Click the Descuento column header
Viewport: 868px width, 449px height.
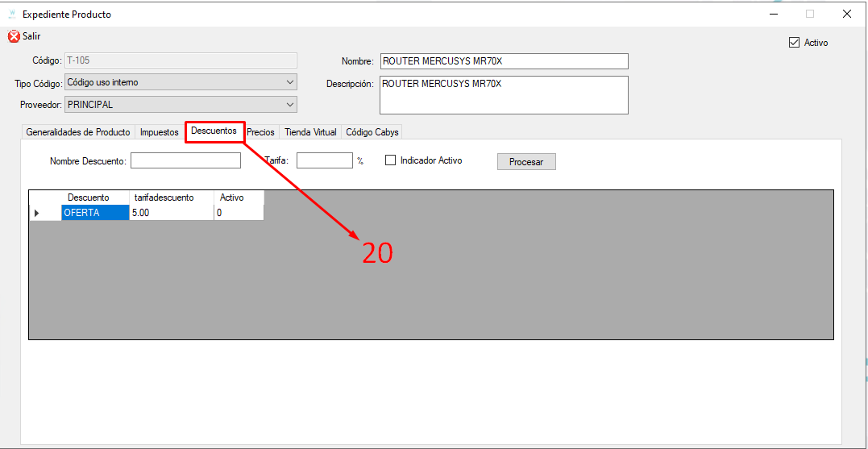pyautogui.click(x=95, y=197)
